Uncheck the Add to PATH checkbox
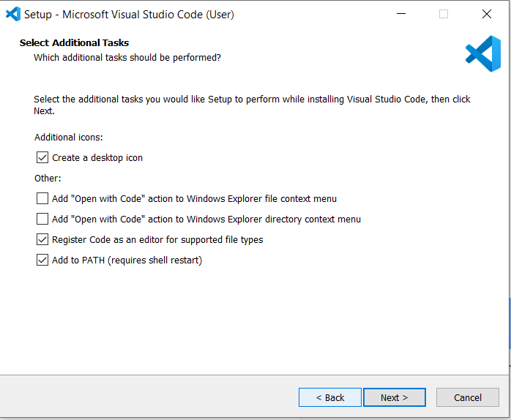This screenshot has width=511, height=420. pos(42,260)
